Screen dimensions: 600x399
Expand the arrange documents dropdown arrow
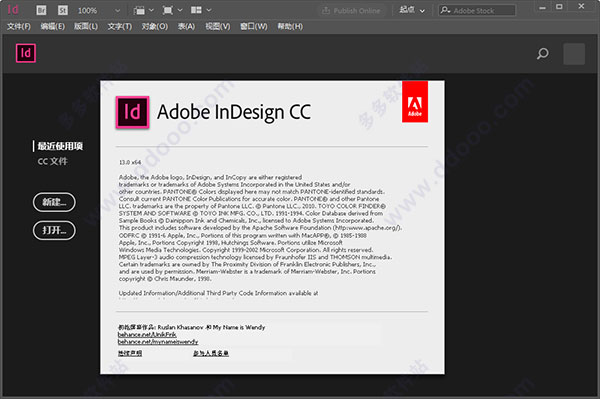[209, 10]
